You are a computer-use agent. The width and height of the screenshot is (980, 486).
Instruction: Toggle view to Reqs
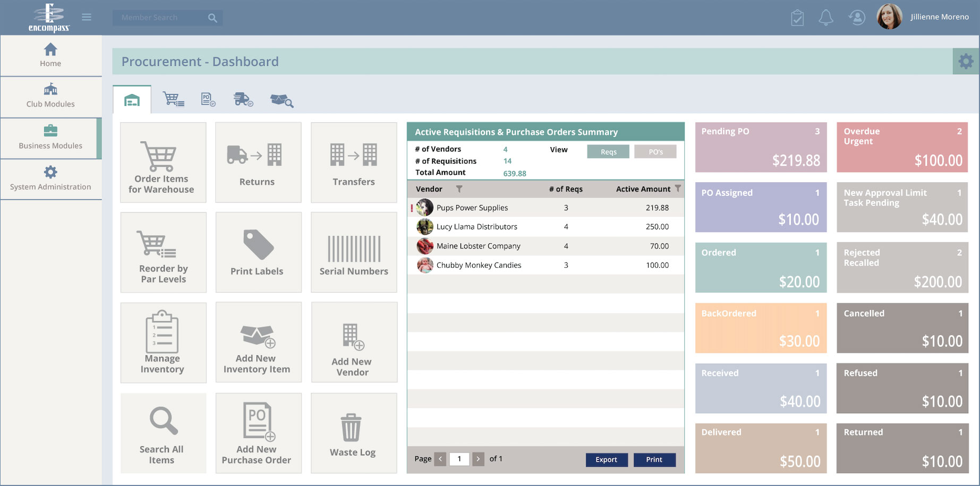pos(608,152)
